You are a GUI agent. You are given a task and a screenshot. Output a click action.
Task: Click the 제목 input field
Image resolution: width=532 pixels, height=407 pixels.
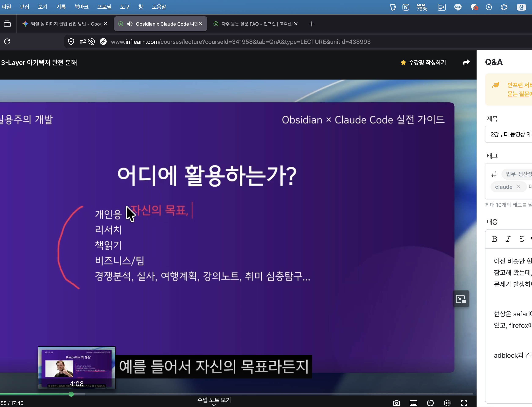click(x=509, y=134)
